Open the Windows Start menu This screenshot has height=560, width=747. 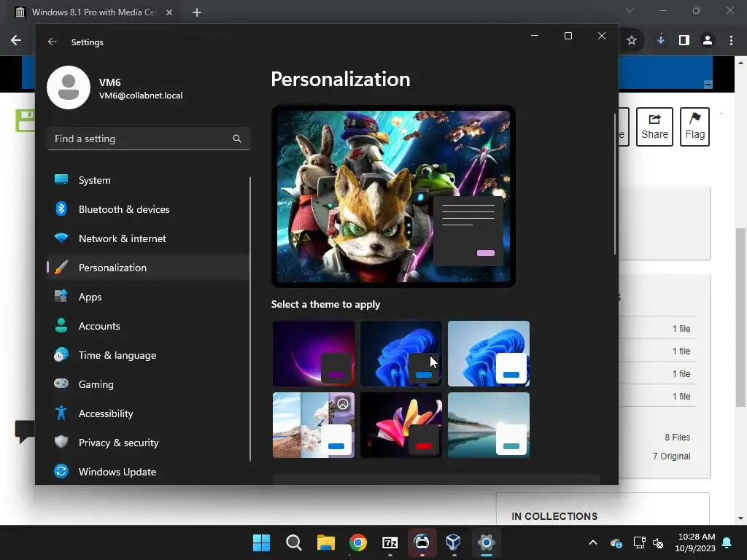click(261, 542)
